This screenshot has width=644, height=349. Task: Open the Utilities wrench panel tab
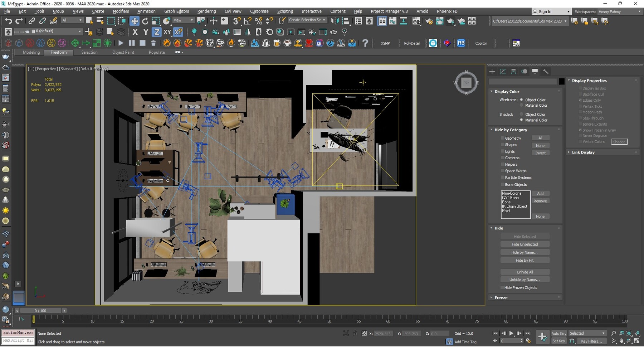point(546,72)
